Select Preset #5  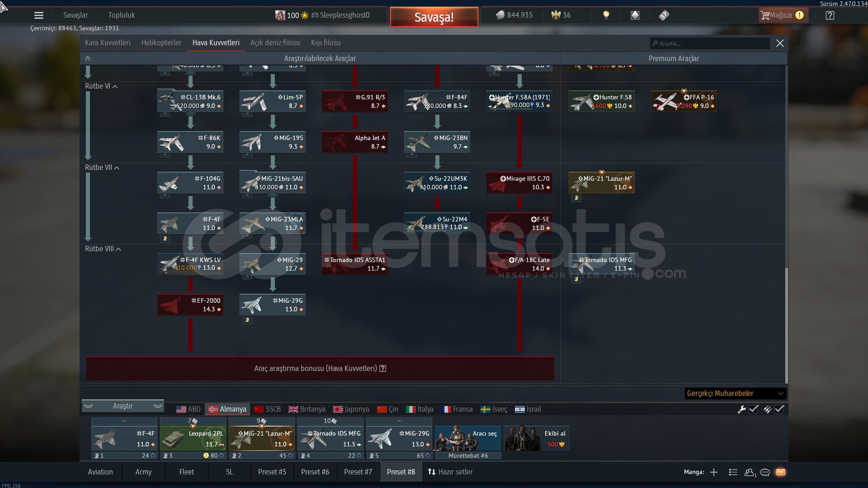[272, 472]
